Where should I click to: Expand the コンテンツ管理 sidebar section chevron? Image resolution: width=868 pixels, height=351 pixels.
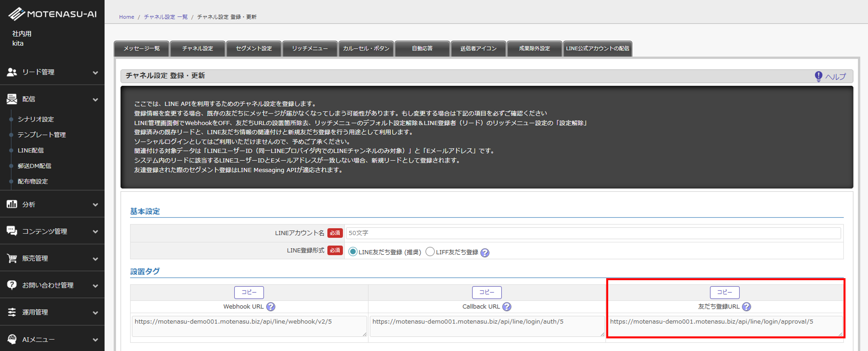click(95, 232)
